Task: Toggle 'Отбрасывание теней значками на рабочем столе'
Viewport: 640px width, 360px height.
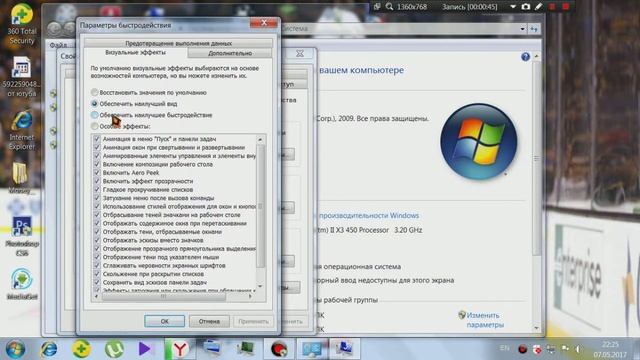Action: coord(97,215)
